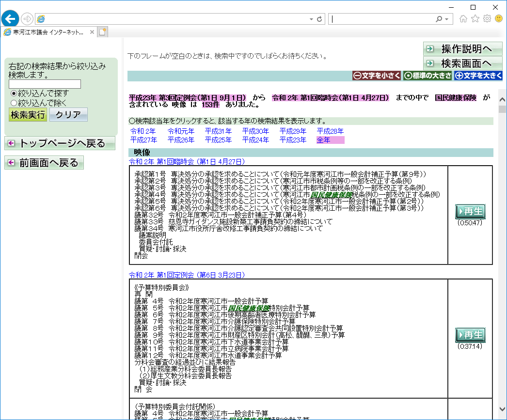Filter results to 令和 2年
Screen dimensions: 507x420
pos(143,131)
